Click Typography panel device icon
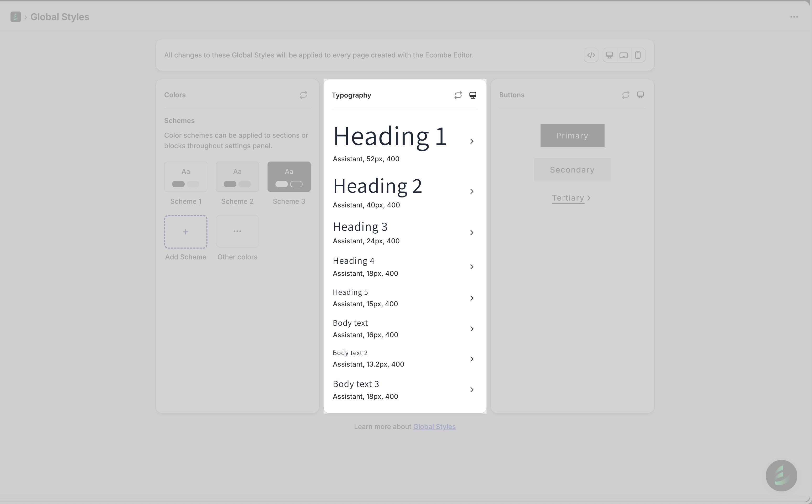Image resolution: width=812 pixels, height=504 pixels. (x=473, y=95)
